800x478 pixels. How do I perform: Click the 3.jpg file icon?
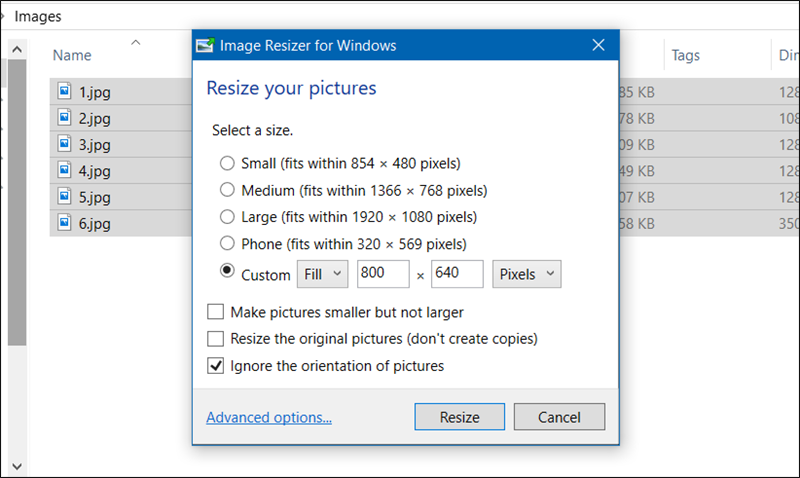66,144
